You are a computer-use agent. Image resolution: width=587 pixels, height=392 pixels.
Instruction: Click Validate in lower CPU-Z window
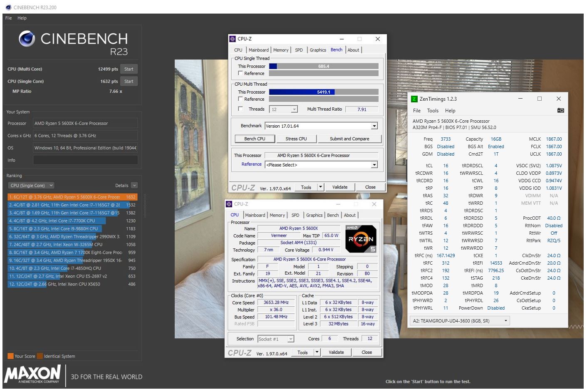tap(336, 352)
